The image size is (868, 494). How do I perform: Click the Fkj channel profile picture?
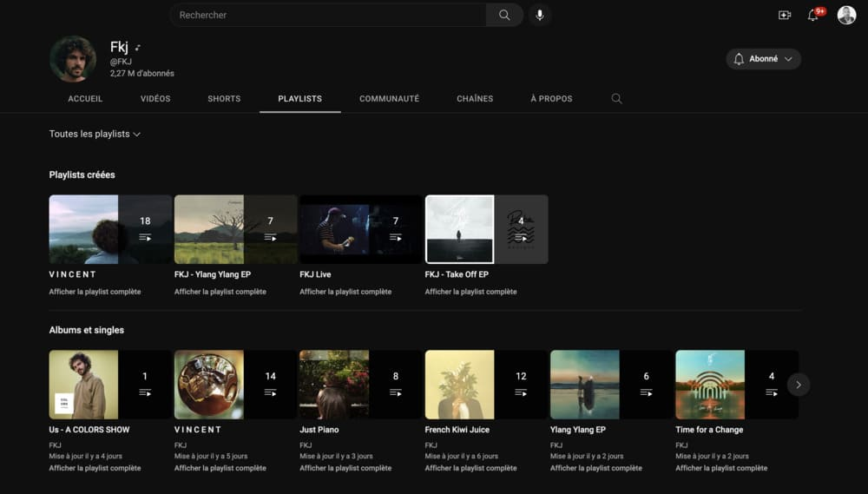click(x=73, y=59)
